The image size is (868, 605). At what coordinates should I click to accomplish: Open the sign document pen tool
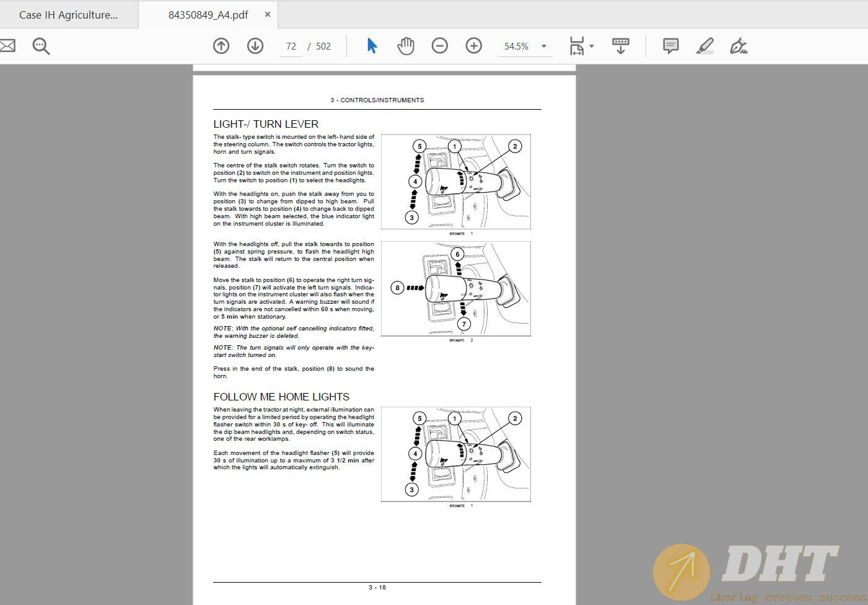point(738,46)
